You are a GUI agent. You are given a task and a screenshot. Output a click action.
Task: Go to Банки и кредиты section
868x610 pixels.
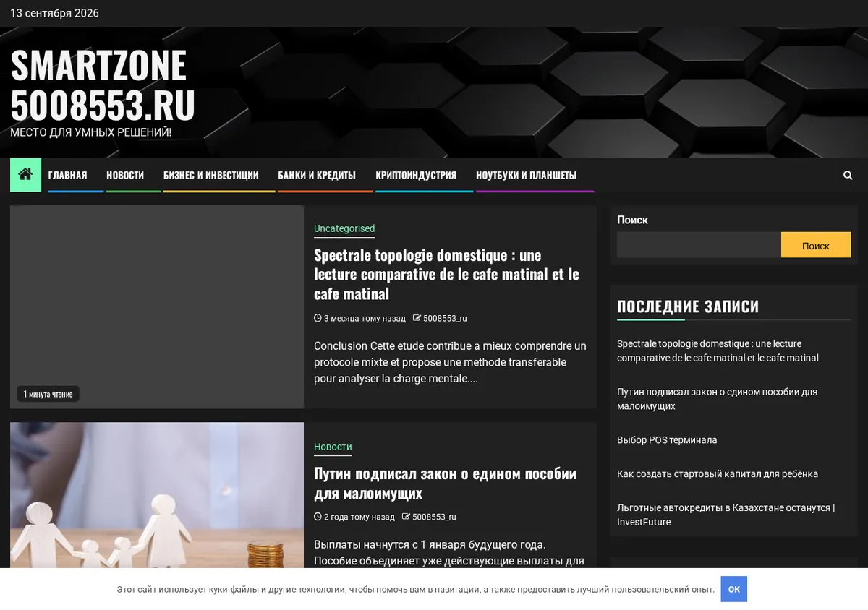[x=317, y=175]
